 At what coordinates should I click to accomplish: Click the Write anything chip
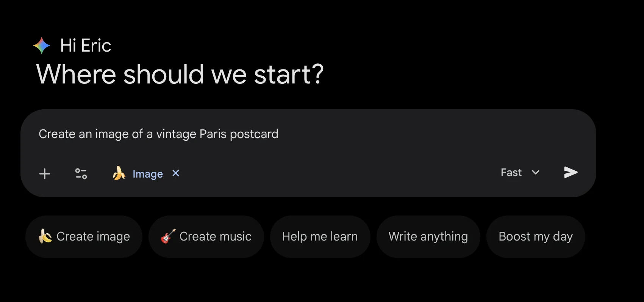(x=427, y=236)
